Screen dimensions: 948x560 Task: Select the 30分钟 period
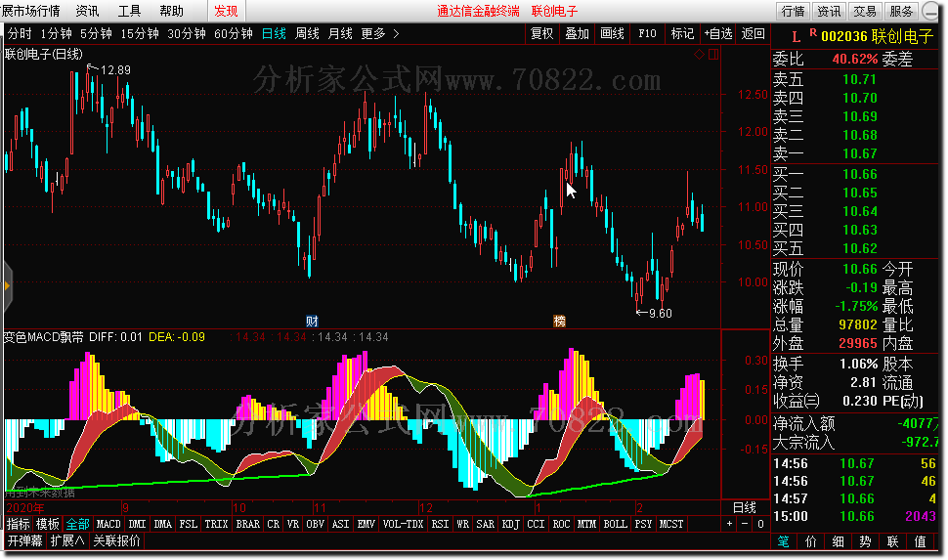coord(187,34)
